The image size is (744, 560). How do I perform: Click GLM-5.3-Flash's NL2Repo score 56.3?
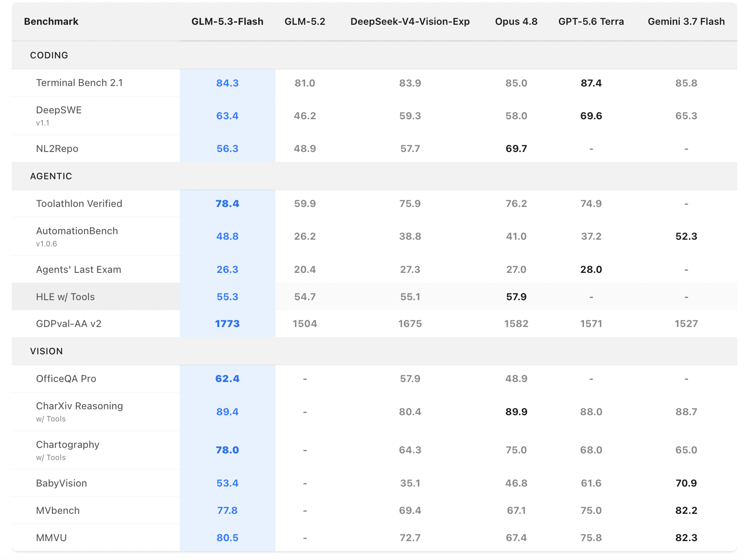(227, 149)
